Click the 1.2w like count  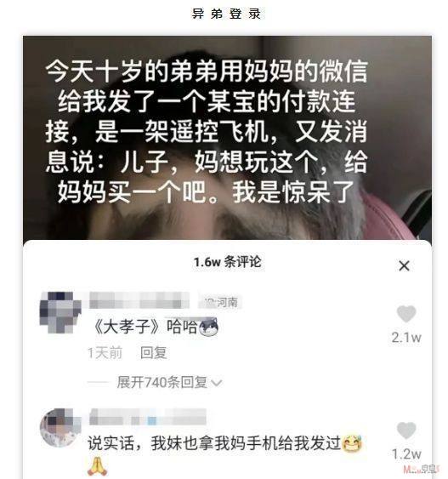coord(406,454)
